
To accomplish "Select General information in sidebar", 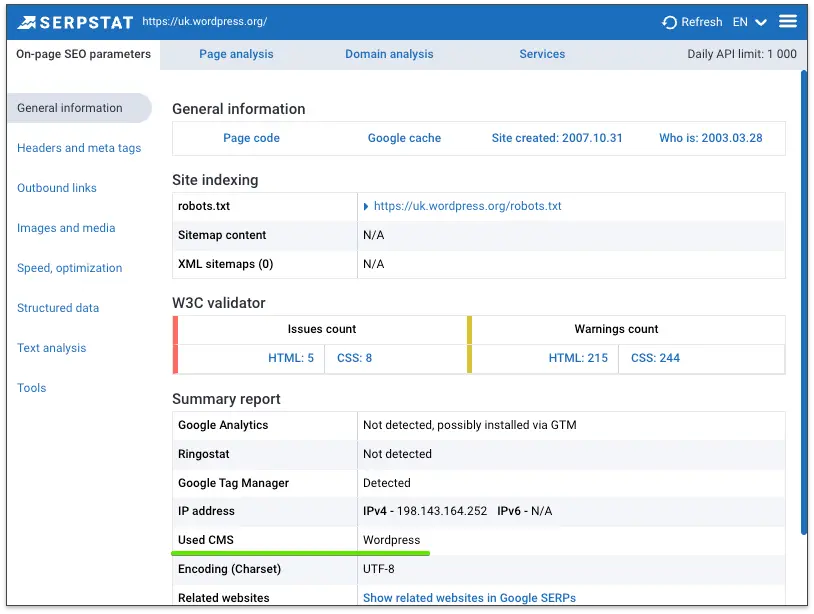I will [80, 108].
